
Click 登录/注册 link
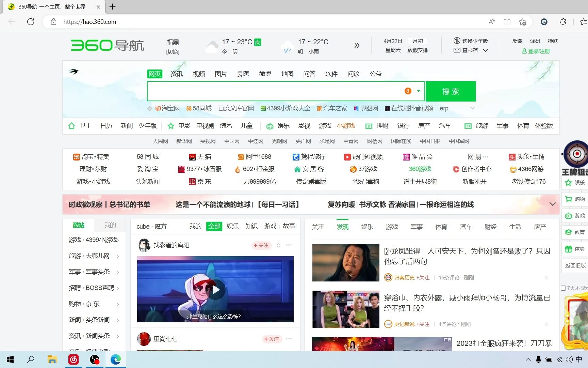coord(536,51)
